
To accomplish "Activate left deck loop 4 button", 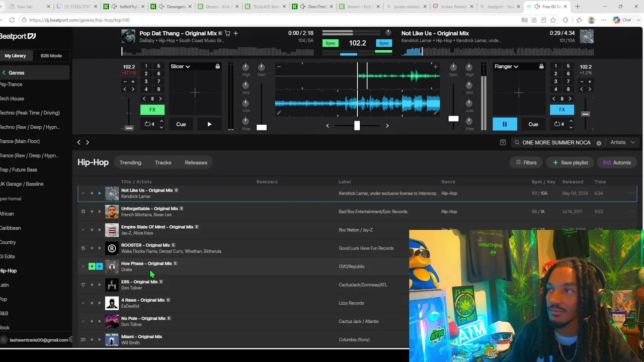I will 149,124.
